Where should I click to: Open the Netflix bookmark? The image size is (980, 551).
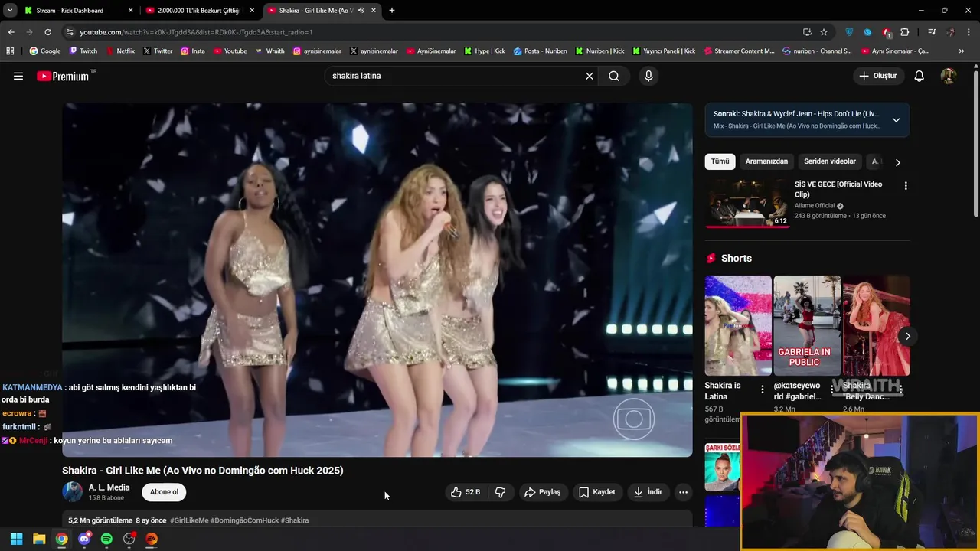(119, 51)
